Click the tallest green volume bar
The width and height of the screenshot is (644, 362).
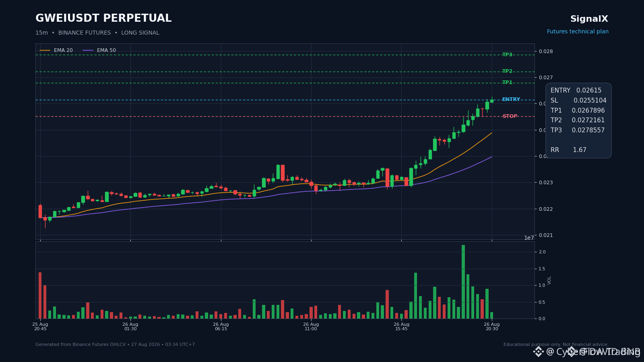pos(463,282)
